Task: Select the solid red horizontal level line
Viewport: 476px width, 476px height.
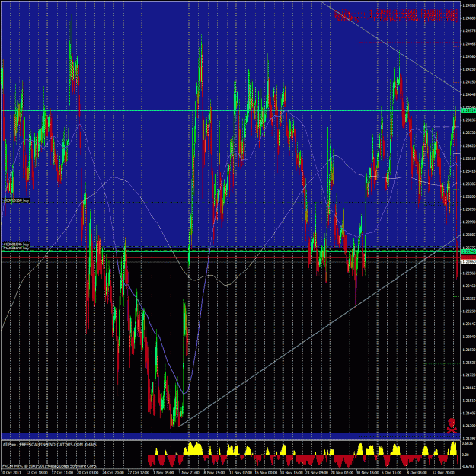Action: coord(231,257)
